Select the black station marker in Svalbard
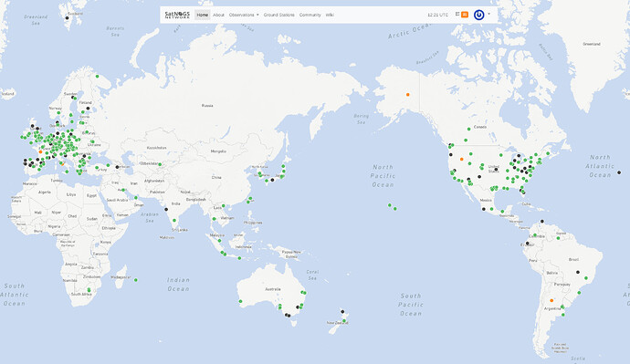630x364 pixels. (67, 17)
